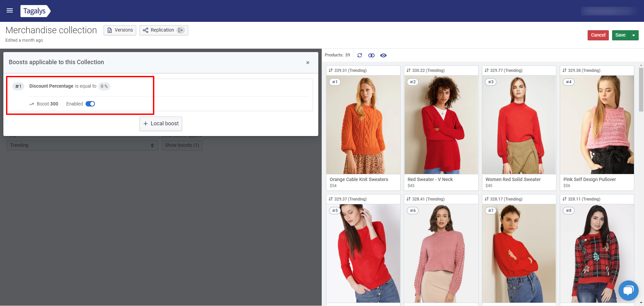Screen dimensions: 644x306
Task: Click sort score icon for 328.17 product
Action: (487, 199)
